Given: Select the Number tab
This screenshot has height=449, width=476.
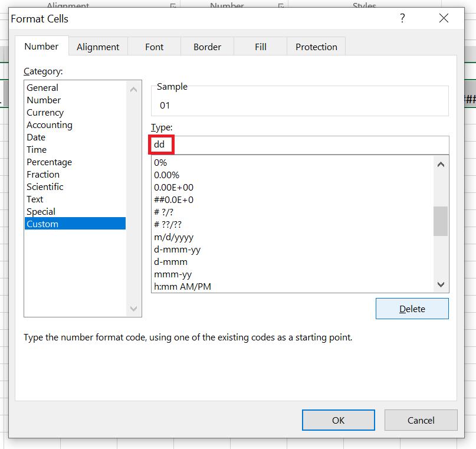Looking at the screenshot, I should coord(41,46).
